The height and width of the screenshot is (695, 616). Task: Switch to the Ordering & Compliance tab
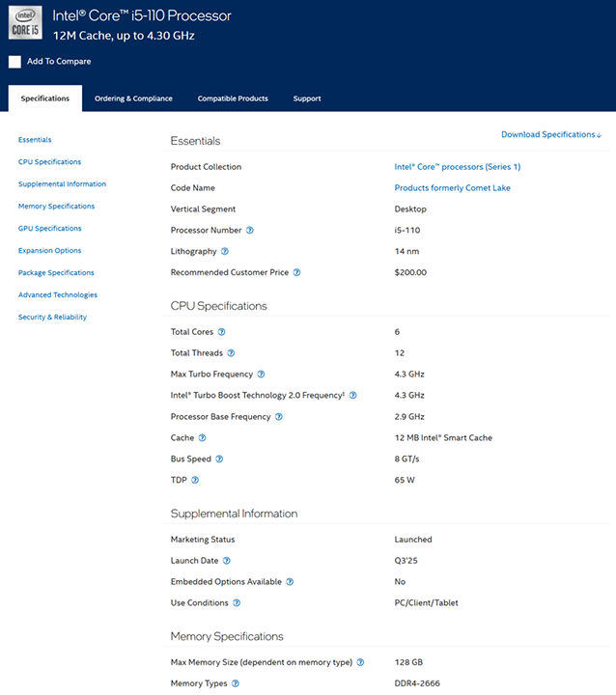(133, 98)
